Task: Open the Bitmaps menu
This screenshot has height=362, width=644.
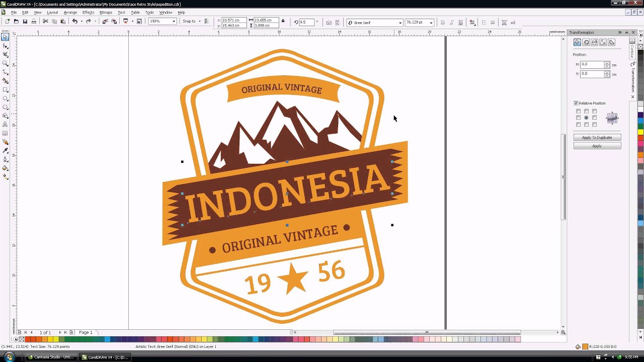Action: point(106,12)
